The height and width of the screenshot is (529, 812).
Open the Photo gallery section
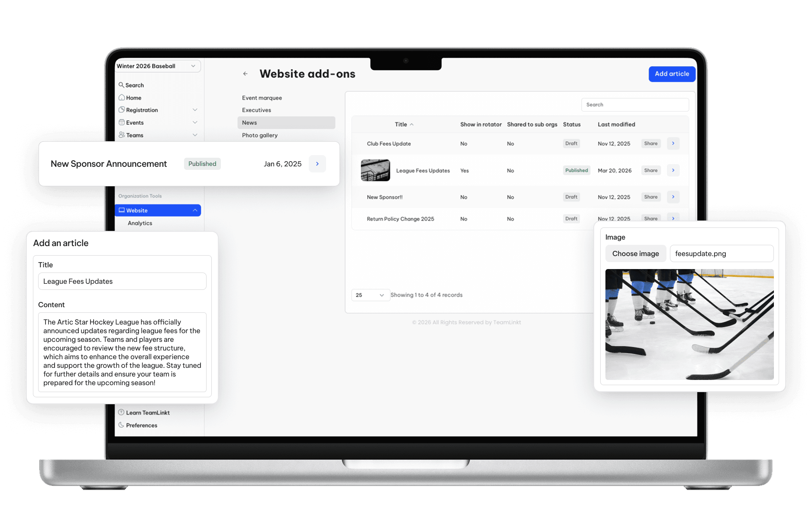click(260, 135)
